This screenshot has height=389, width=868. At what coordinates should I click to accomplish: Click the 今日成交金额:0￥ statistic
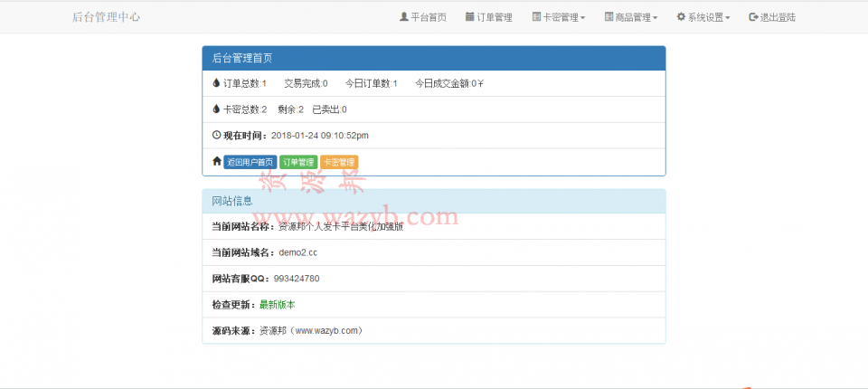tap(450, 83)
